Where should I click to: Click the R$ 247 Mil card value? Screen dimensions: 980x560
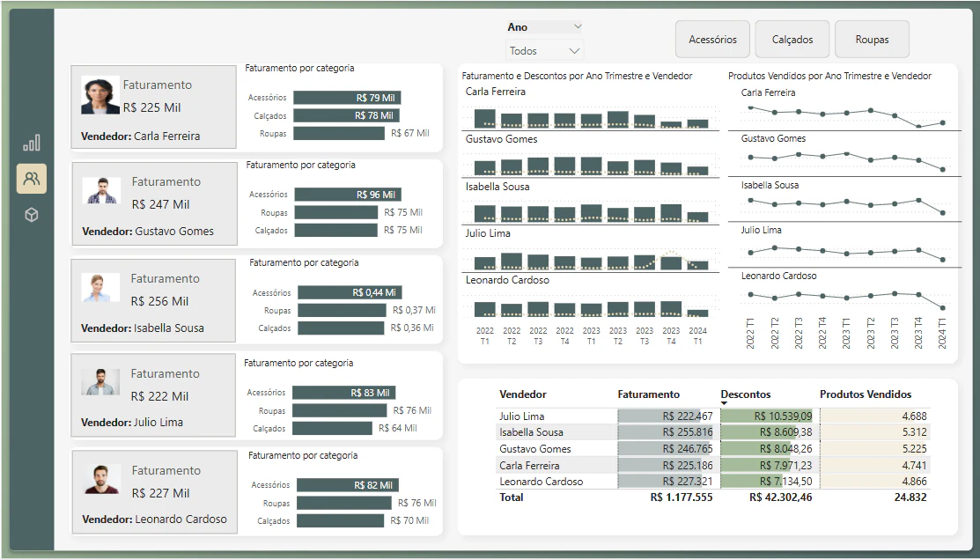point(160,204)
